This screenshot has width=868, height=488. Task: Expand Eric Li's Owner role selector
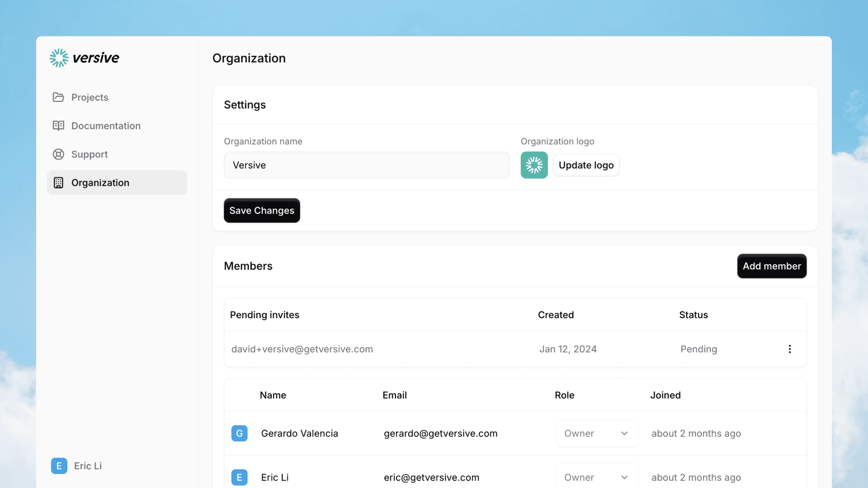(596, 477)
